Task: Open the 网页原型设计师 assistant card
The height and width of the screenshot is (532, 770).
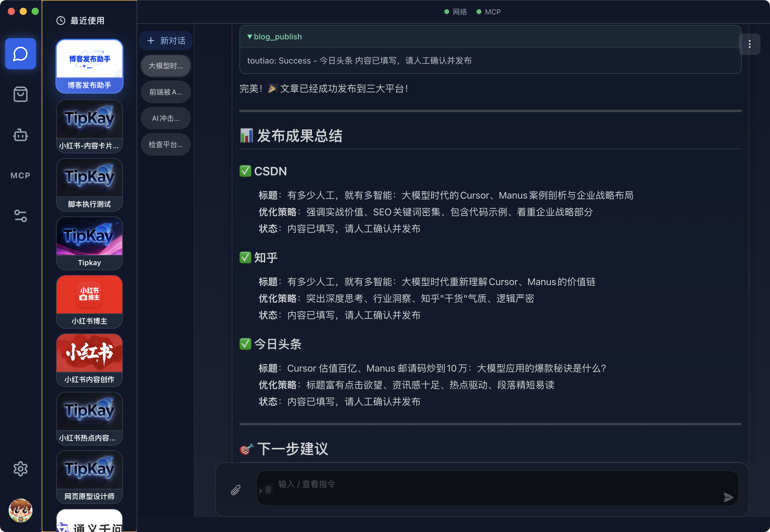Action: pos(89,477)
